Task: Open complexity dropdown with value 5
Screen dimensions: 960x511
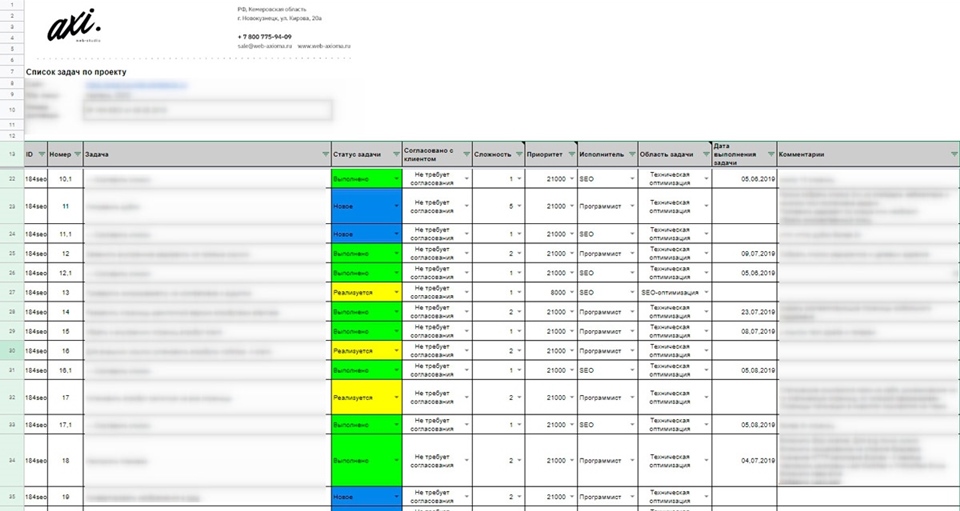Action: (x=519, y=206)
